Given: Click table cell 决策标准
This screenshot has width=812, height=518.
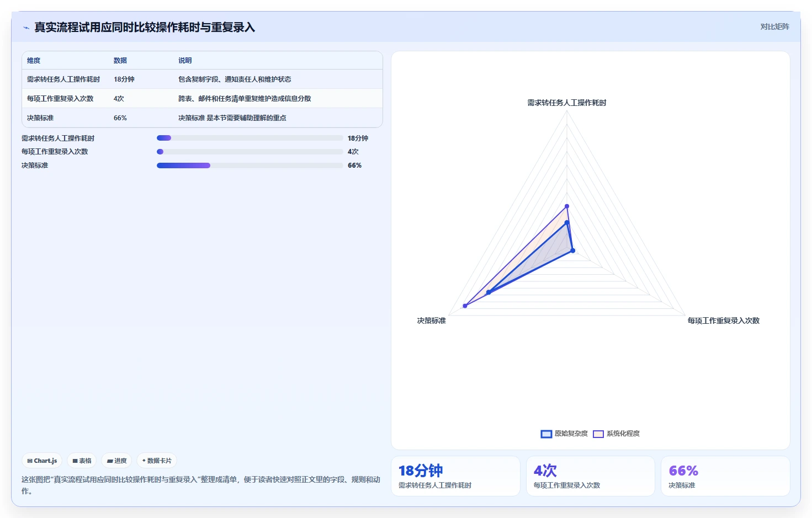Looking at the screenshot, I should 40,118.
